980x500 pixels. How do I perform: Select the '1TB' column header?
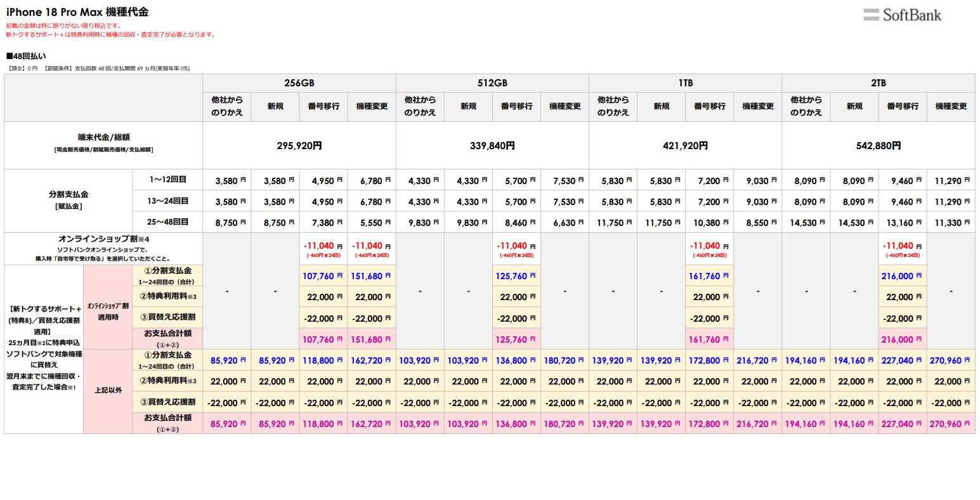686,83
